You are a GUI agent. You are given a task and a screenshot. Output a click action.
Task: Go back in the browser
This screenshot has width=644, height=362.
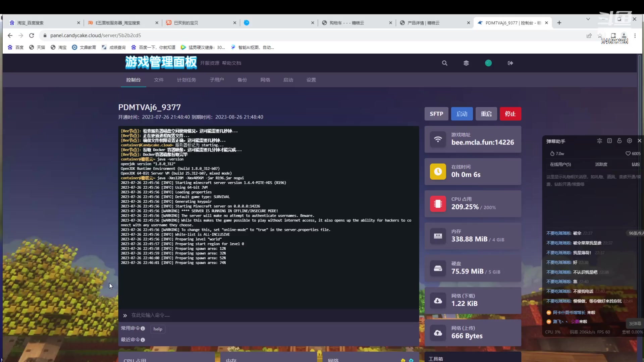pyautogui.click(x=10, y=36)
